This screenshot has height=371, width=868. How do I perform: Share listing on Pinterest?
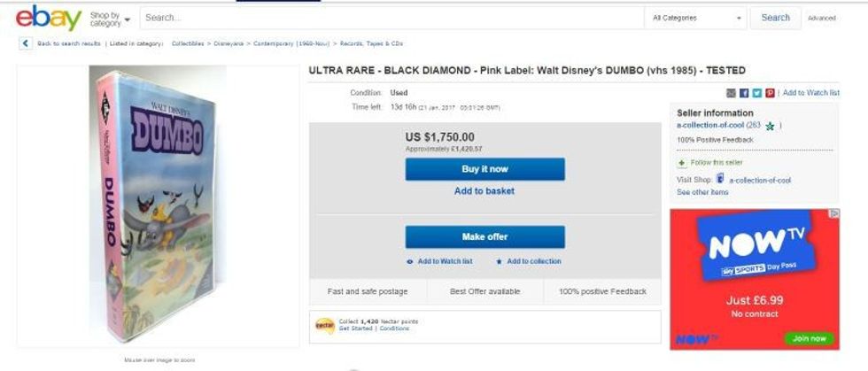(770, 93)
